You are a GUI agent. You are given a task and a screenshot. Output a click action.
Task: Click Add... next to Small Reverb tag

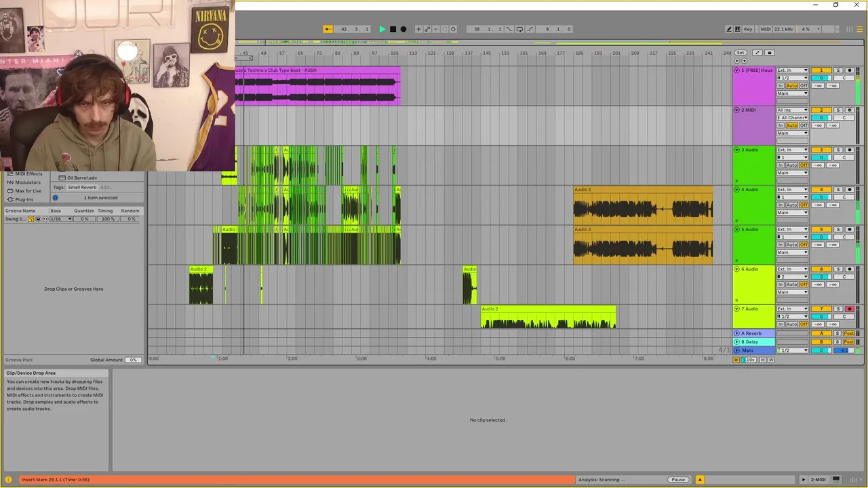[106, 187]
